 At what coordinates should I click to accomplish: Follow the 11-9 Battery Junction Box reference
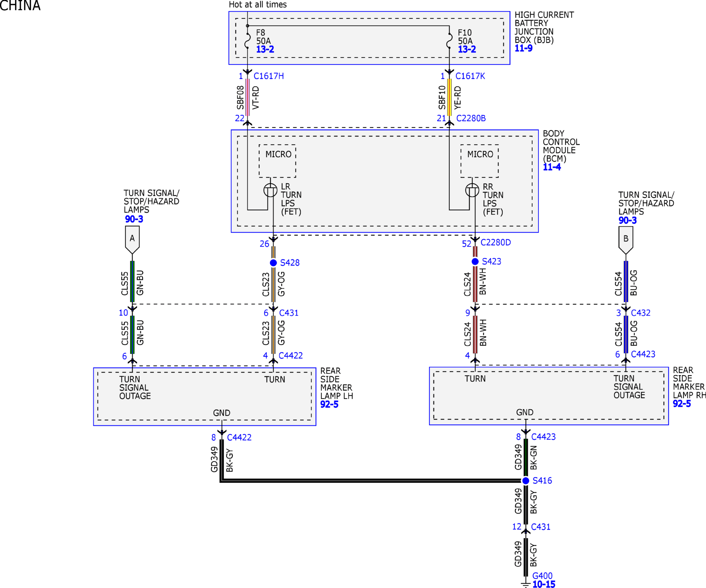coord(523,48)
